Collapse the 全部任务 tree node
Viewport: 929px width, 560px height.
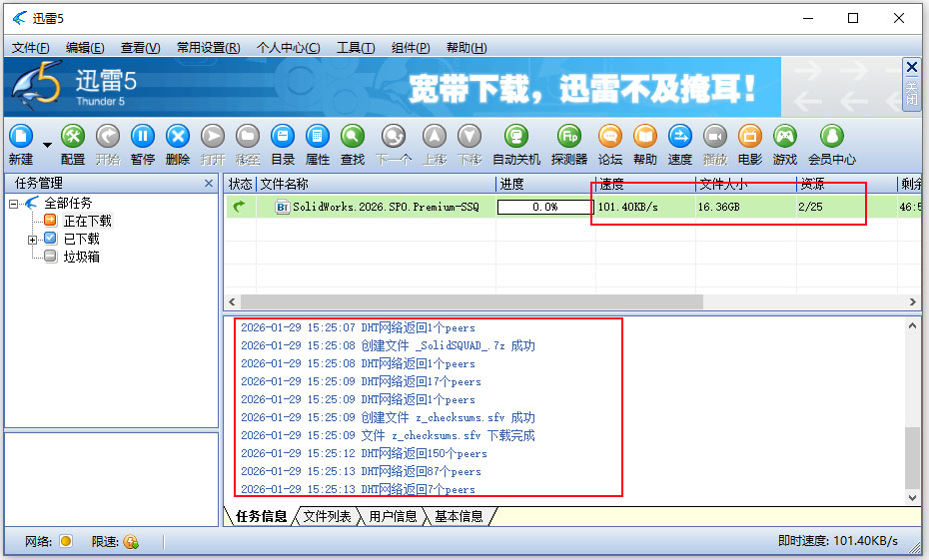(14, 205)
